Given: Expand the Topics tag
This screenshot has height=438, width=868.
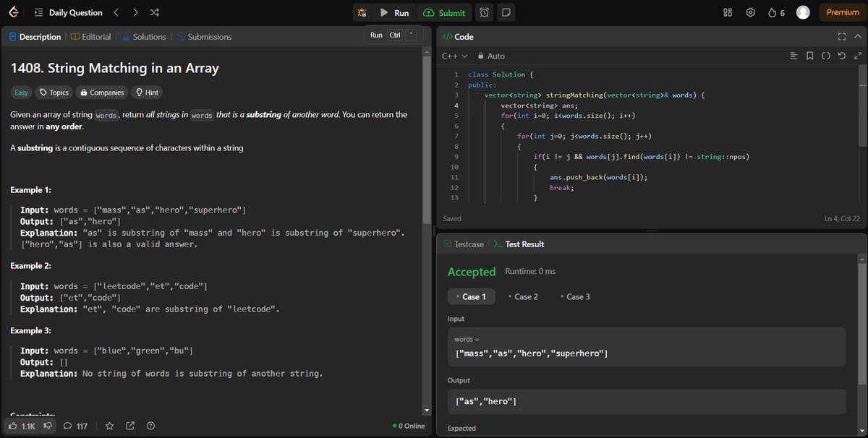Looking at the screenshot, I should coord(54,93).
